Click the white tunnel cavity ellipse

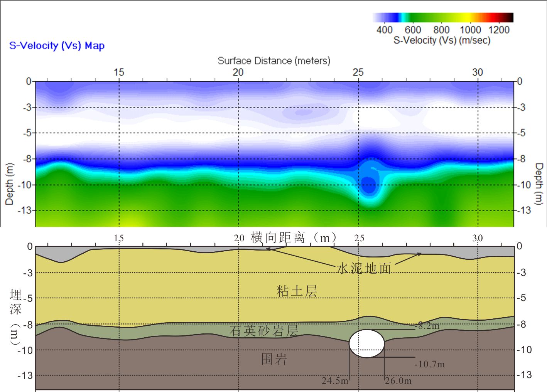[x=366, y=343]
